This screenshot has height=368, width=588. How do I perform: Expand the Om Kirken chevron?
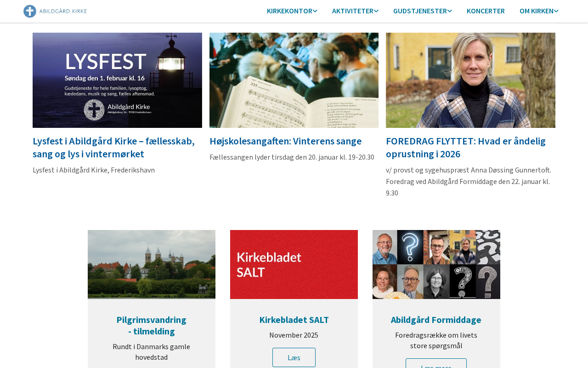pos(556,11)
